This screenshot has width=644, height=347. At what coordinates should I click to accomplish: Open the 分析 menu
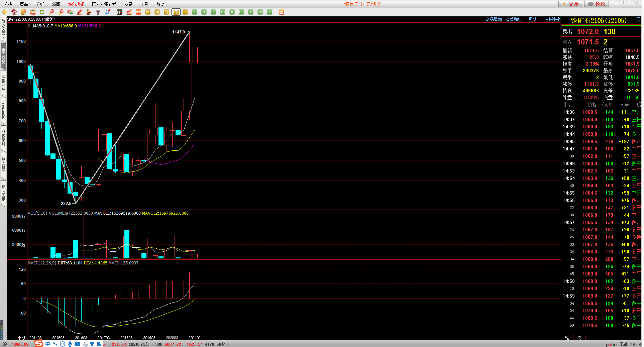pos(40,4)
